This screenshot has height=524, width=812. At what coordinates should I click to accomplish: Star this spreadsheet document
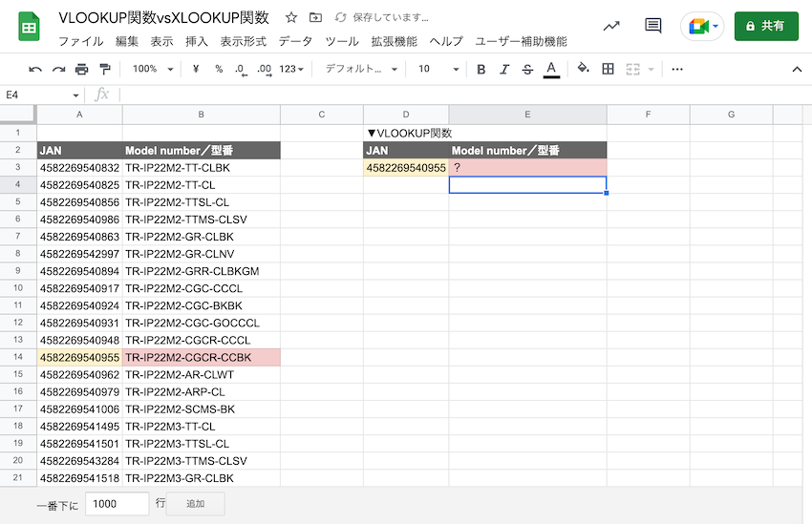(291, 18)
